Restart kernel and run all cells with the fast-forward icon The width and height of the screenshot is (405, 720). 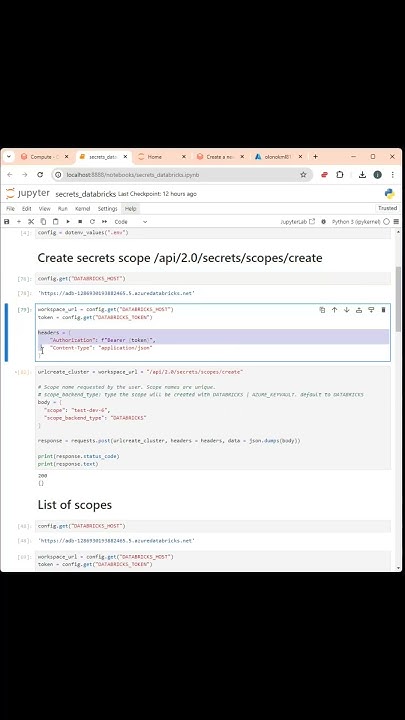pyautogui.click(x=105, y=222)
